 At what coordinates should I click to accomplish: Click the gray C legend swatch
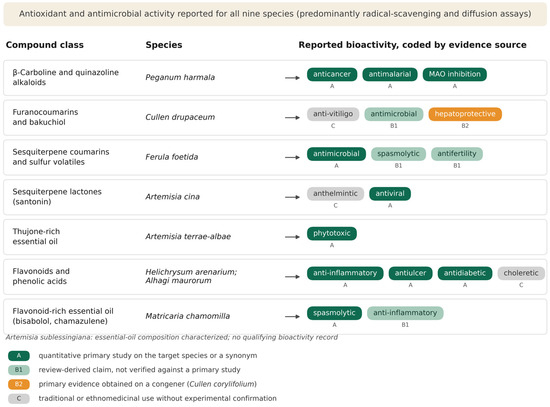pos(19,399)
